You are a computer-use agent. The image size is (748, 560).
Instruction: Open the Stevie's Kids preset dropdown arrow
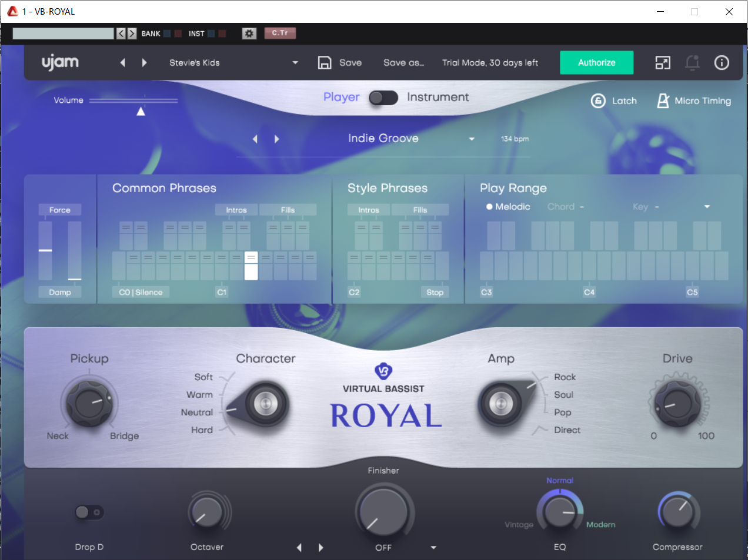(x=295, y=62)
